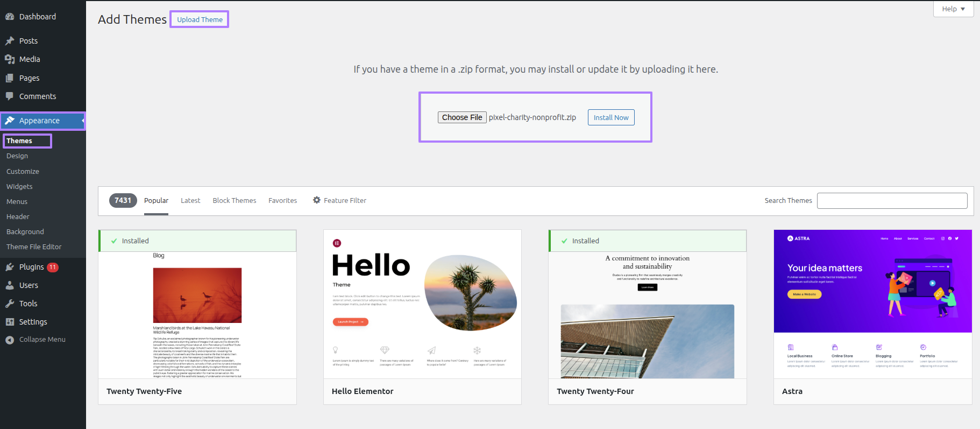Open the Themes submenu item
Image resolution: width=980 pixels, height=429 pixels.
19,141
